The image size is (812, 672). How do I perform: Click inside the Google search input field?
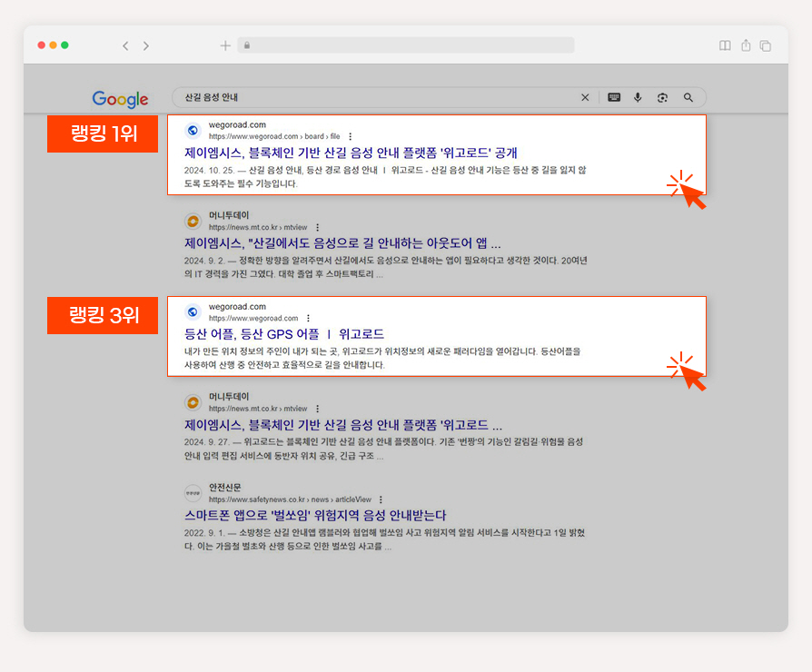tap(378, 97)
